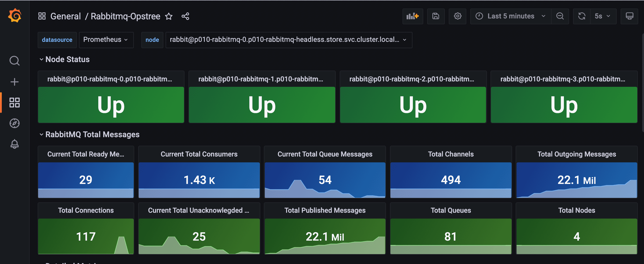Click the plus Create icon in sidebar
Viewport: 644px width, 264px height.
pyautogui.click(x=15, y=82)
